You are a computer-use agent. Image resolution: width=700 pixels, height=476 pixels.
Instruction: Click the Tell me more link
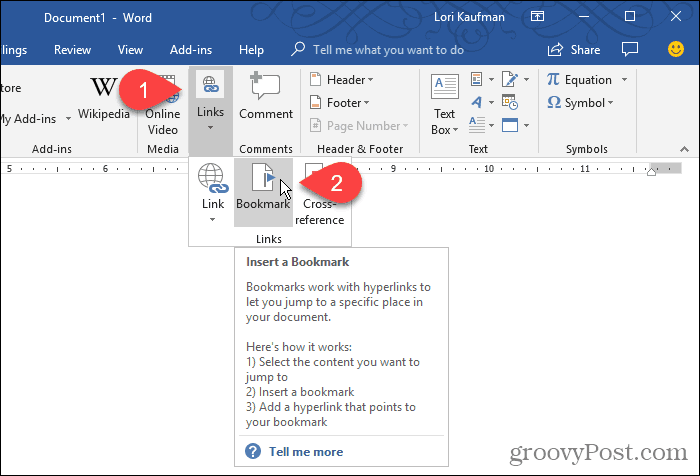(306, 451)
